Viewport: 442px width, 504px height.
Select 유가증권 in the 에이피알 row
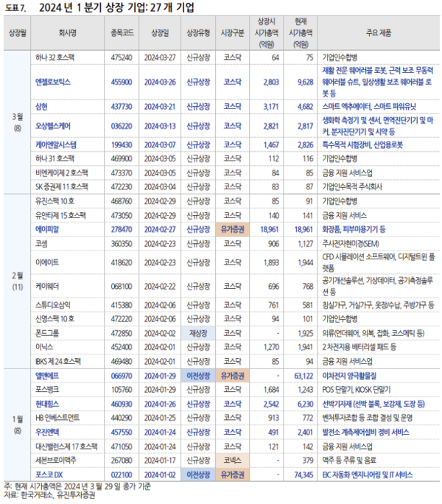coord(232,229)
